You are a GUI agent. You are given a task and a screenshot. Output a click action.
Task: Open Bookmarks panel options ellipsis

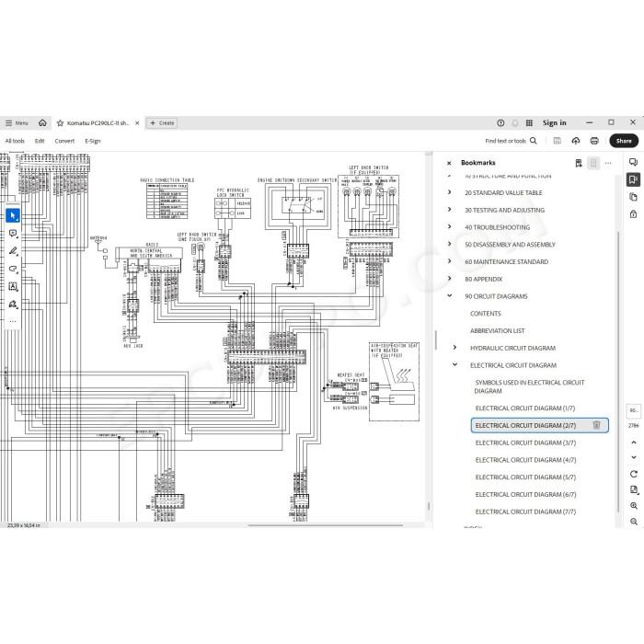608,163
